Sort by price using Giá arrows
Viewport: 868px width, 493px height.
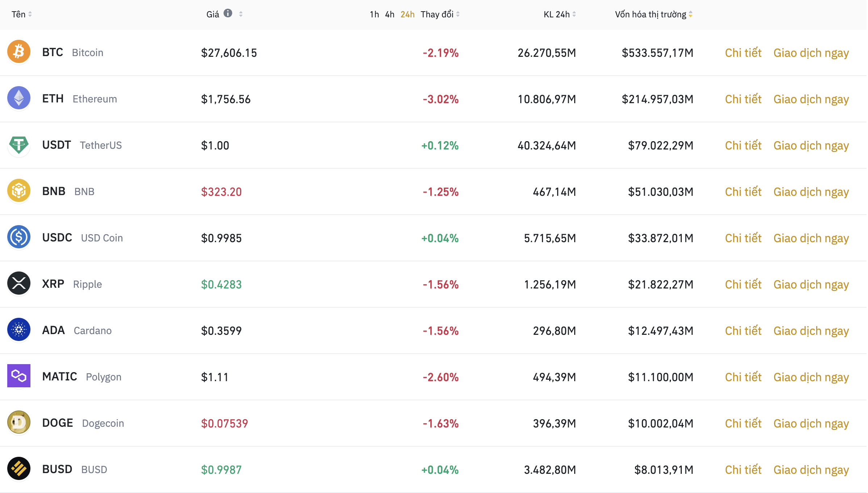(x=241, y=14)
